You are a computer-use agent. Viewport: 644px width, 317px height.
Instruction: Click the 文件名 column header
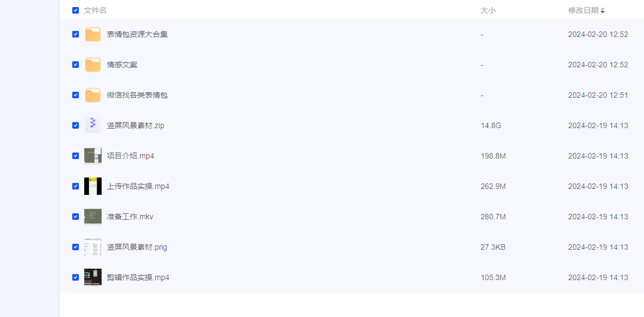point(95,10)
